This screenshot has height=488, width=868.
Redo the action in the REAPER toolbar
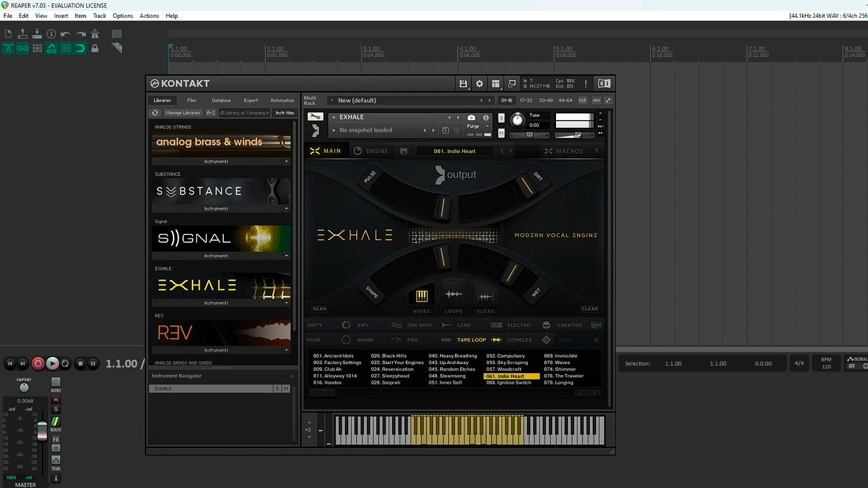pos(81,34)
